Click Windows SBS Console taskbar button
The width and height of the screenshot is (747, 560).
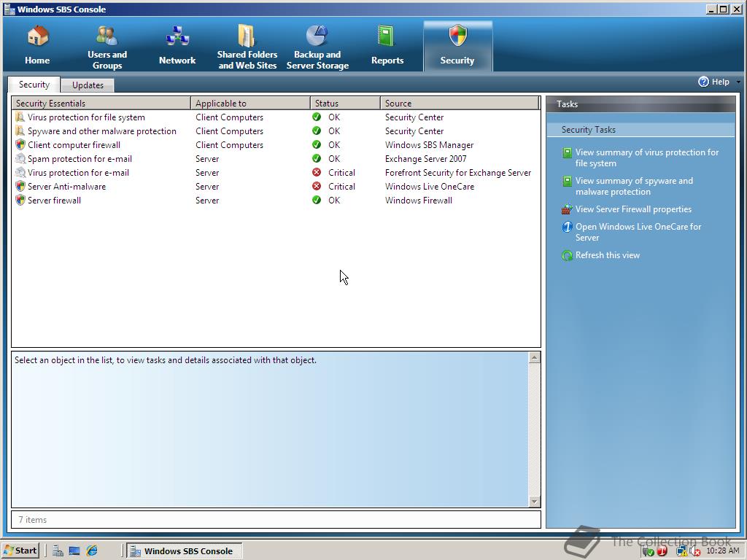click(x=185, y=551)
